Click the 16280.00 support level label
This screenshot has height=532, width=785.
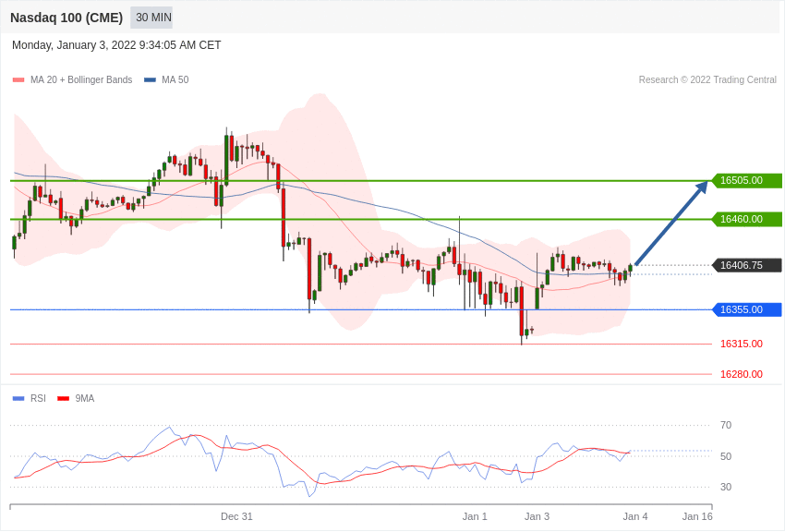coord(741,375)
